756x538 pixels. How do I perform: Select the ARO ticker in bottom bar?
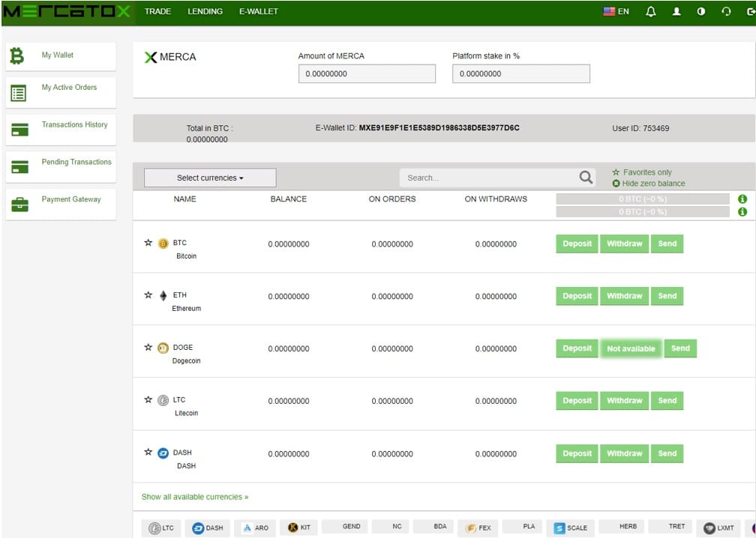click(255, 528)
